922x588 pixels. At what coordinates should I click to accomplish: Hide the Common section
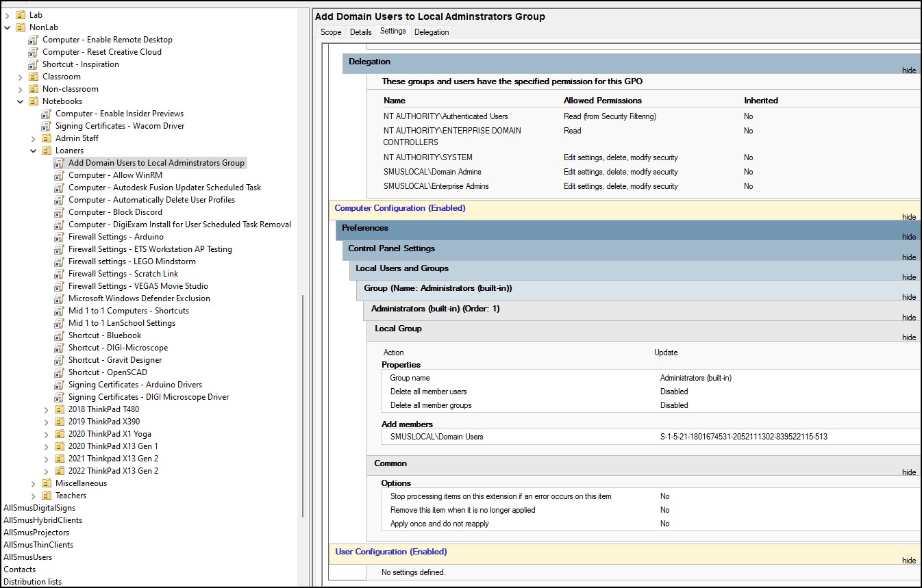[x=908, y=472]
